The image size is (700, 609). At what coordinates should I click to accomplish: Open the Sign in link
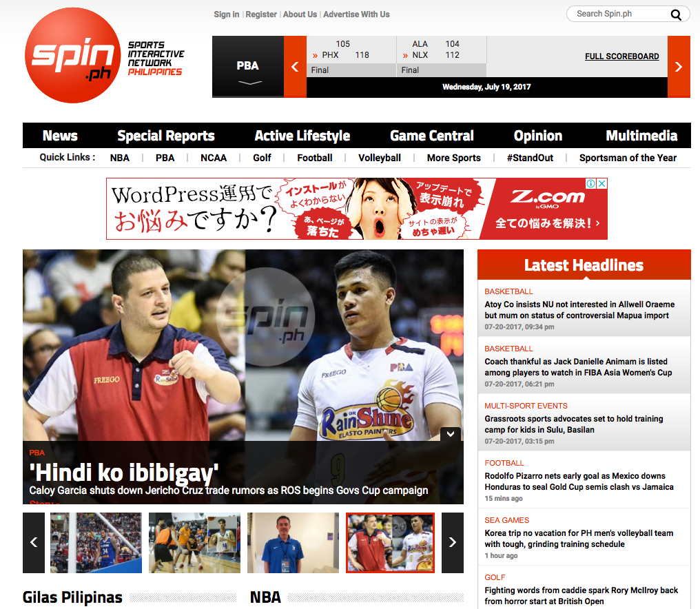(227, 14)
